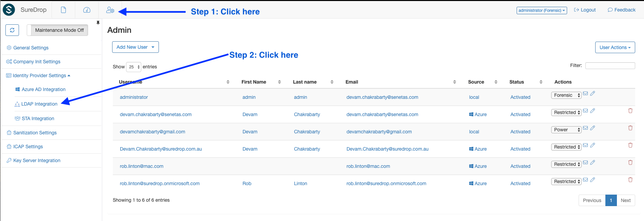Open Forensic role dropdown for administrator
This screenshot has width=644, height=221.
click(566, 95)
